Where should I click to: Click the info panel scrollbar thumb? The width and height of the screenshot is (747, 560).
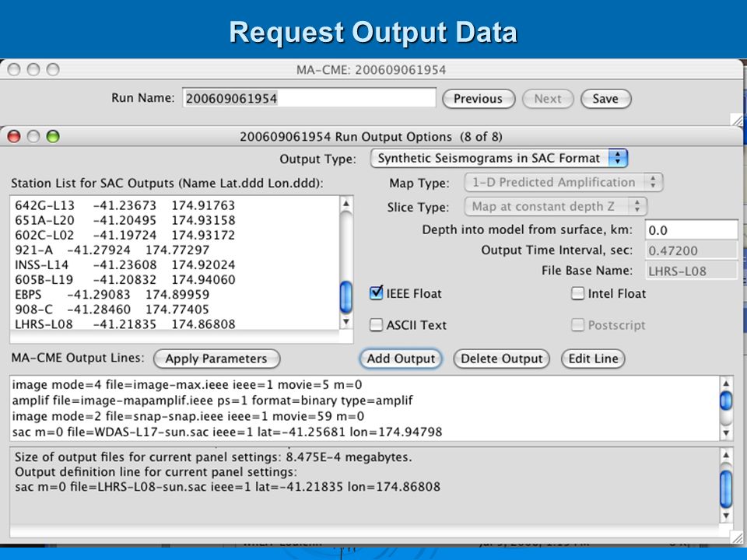[725, 489]
